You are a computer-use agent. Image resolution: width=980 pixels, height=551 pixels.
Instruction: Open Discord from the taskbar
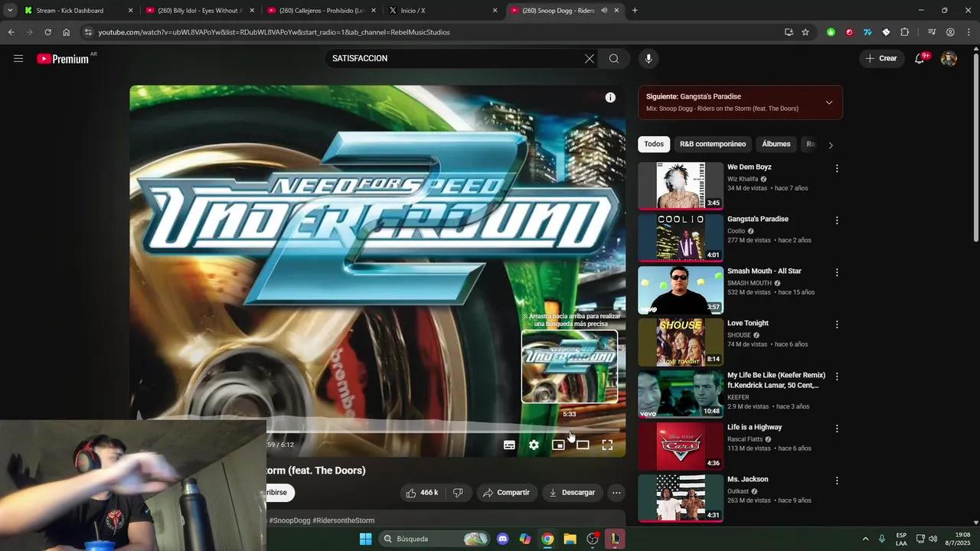click(x=502, y=539)
